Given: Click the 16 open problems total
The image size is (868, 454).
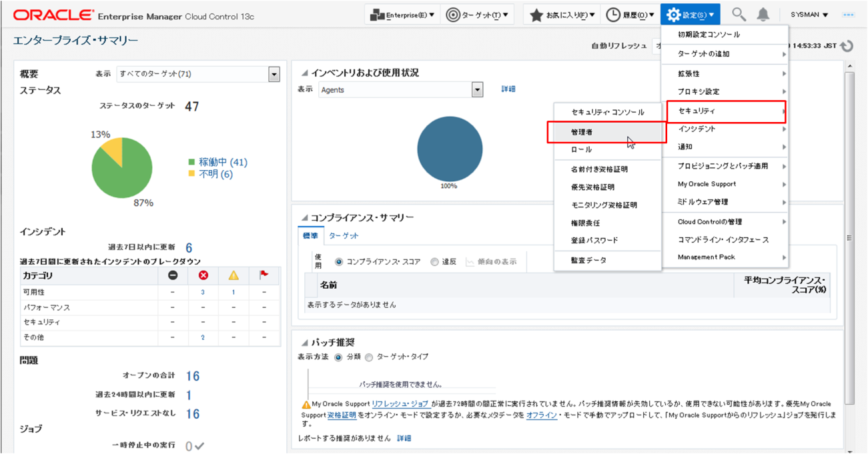Looking at the screenshot, I should [x=192, y=376].
